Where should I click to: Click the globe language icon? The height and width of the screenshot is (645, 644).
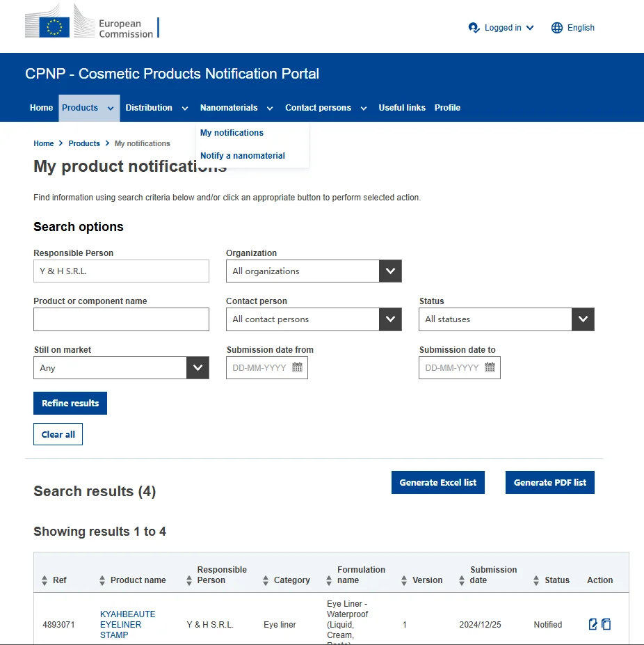pos(557,28)
